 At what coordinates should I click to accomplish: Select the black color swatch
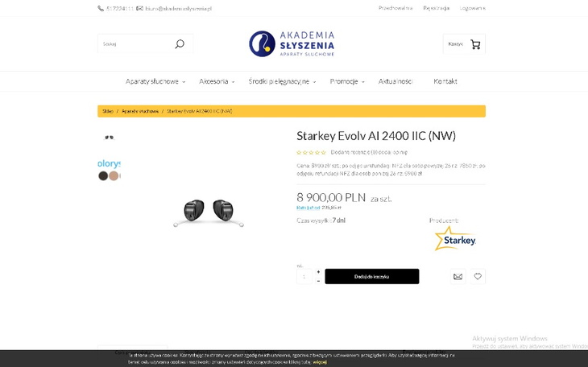tap(103, 175)
